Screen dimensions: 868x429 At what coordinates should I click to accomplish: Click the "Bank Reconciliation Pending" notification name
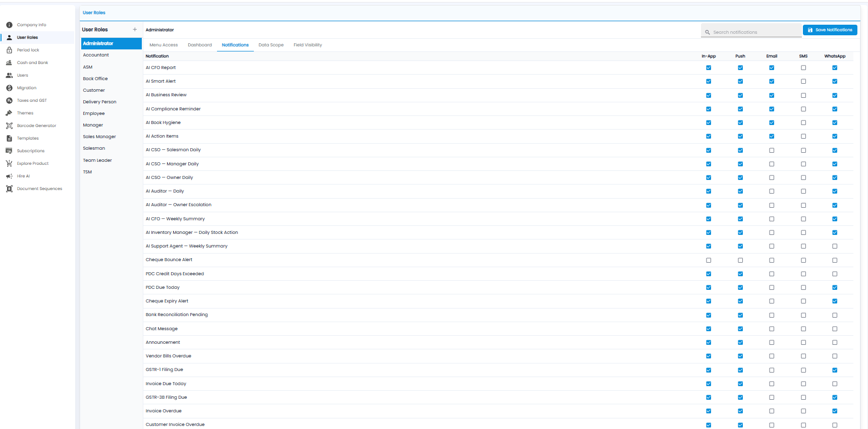[177, 315]
